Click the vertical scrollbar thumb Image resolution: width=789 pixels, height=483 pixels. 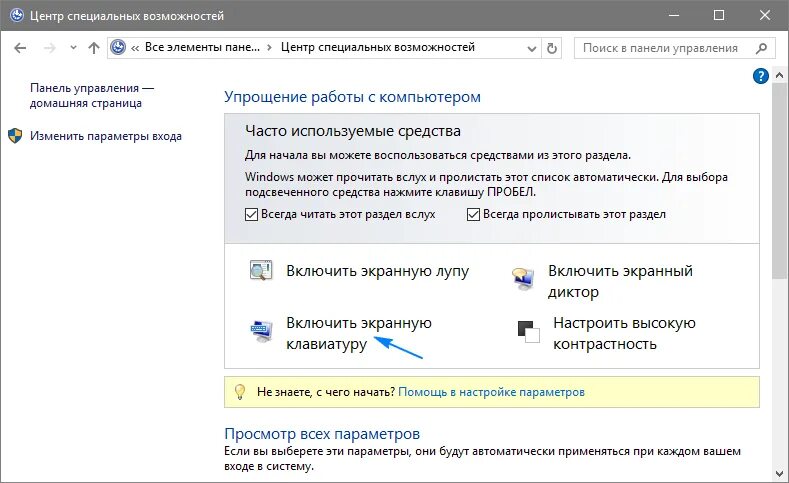779,181
